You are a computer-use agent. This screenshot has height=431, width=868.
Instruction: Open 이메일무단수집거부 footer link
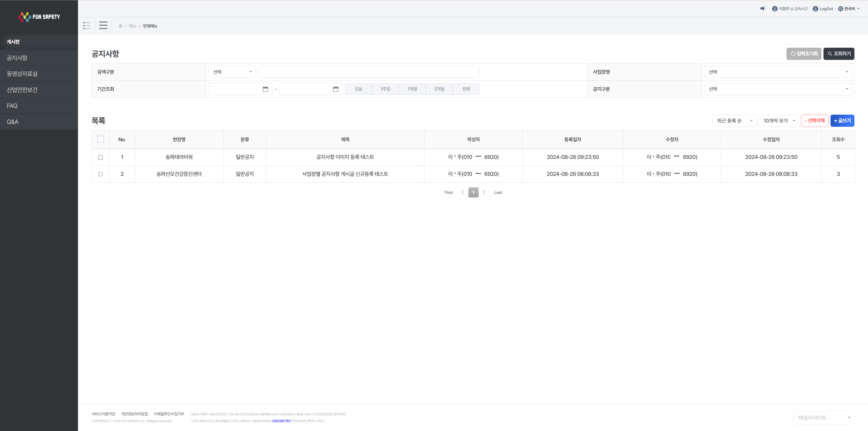coord(169,414)
